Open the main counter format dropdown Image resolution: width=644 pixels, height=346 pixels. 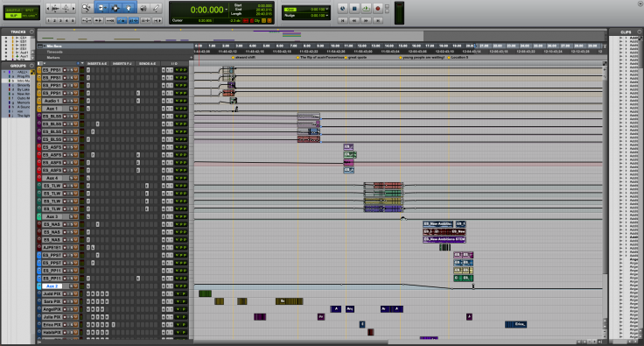[227, 10]
